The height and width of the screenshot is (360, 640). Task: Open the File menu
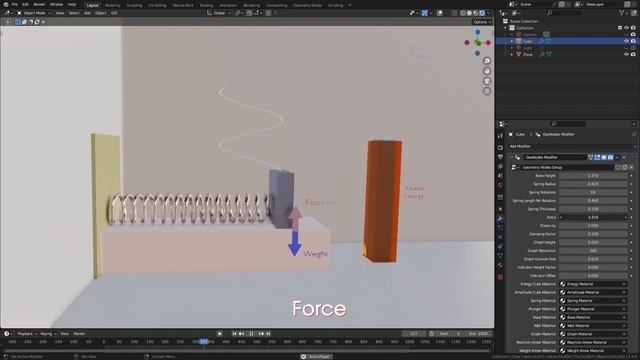pos(14,4)
